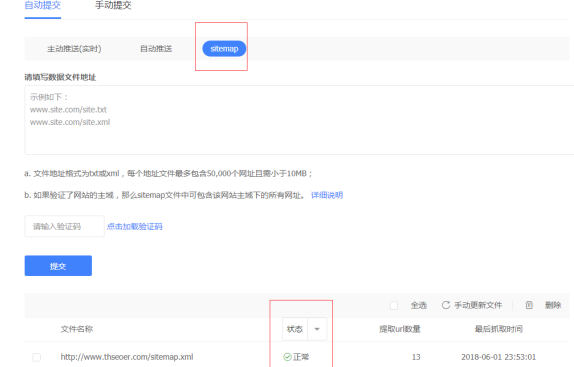Click the delete document icon
Viewport: 574px width, 367px height.
pos(529,305)
